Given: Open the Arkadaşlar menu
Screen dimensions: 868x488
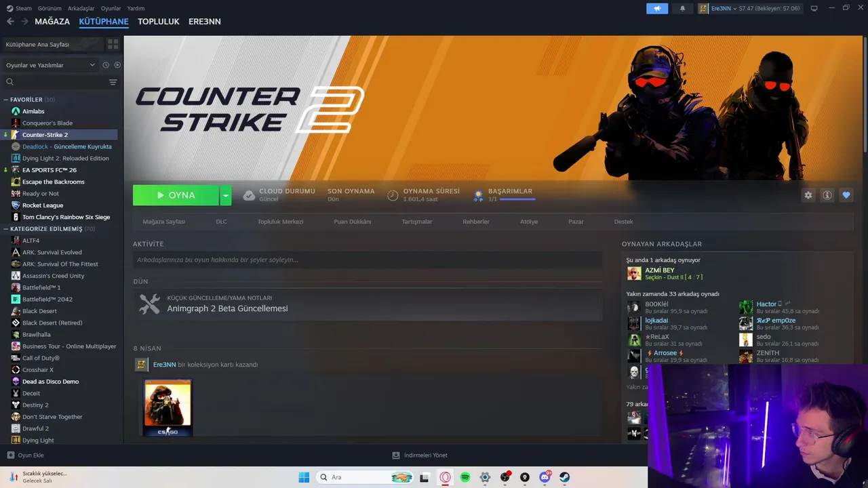Looking at the screenshot, I should [81, 8].
